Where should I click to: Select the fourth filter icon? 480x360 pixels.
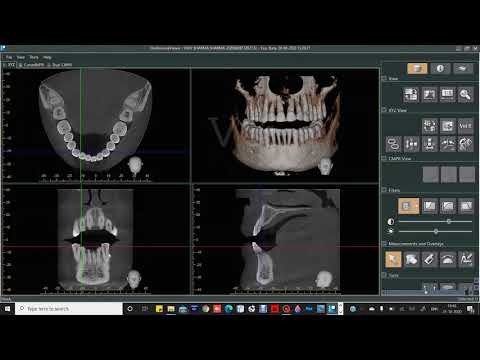[466, 206]
